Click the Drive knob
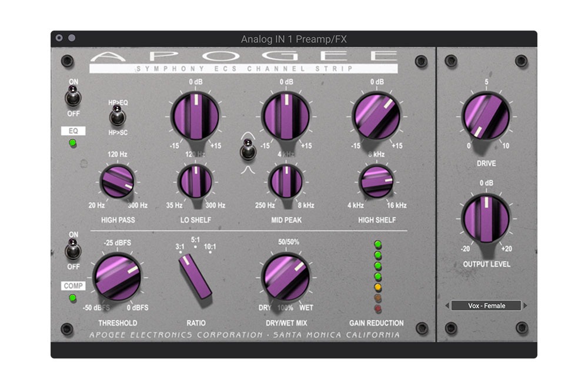Screen dimensions: 588x392 [486, 116]
